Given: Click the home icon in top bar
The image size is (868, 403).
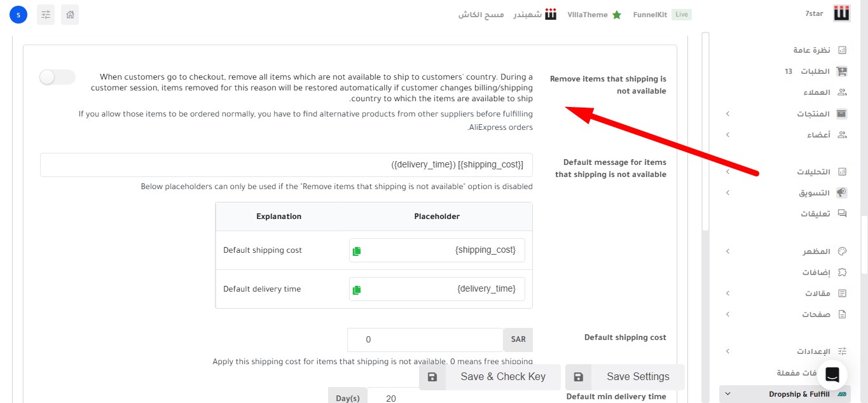Looking at the screenshot, I should click(70, 14).
